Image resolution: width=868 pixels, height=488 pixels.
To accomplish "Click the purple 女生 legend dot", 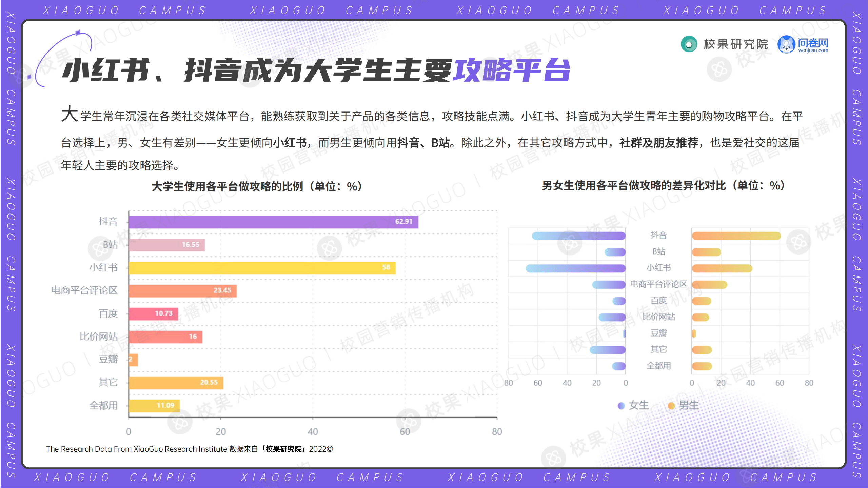I will 621,406.
